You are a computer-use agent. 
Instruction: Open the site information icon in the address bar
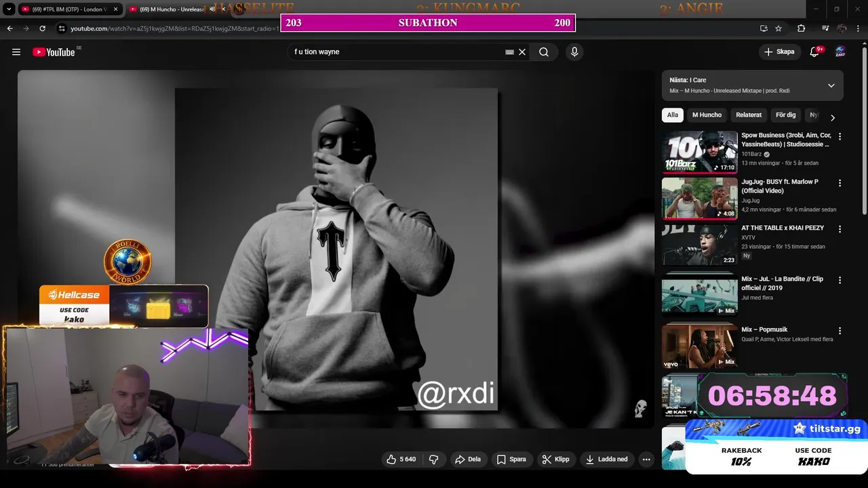[x=62, y=28]
